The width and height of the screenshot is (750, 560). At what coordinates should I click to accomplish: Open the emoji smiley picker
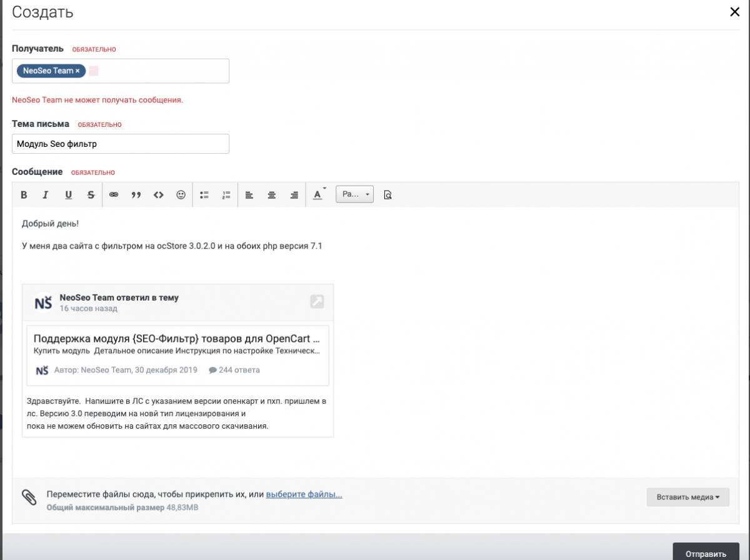point(181,194)
